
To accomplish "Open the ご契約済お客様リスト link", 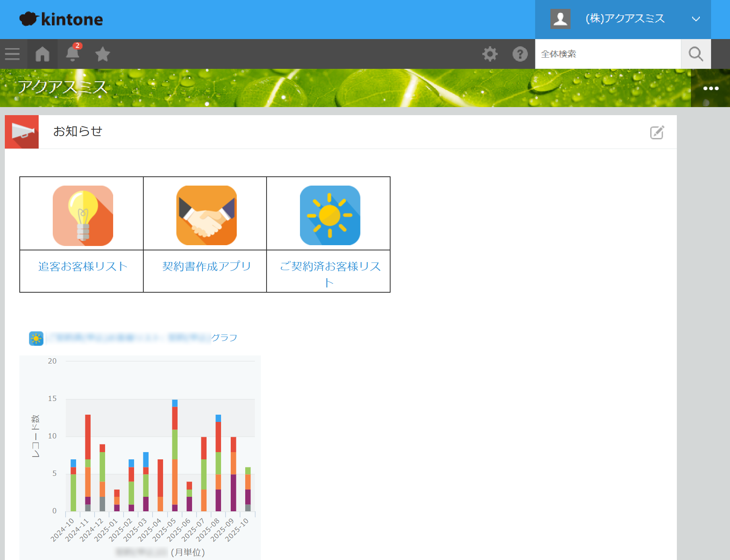I will 330,267.
